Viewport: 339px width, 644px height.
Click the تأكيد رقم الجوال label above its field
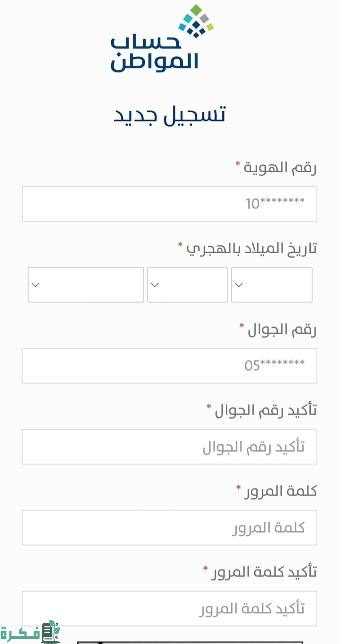(266, 410)
